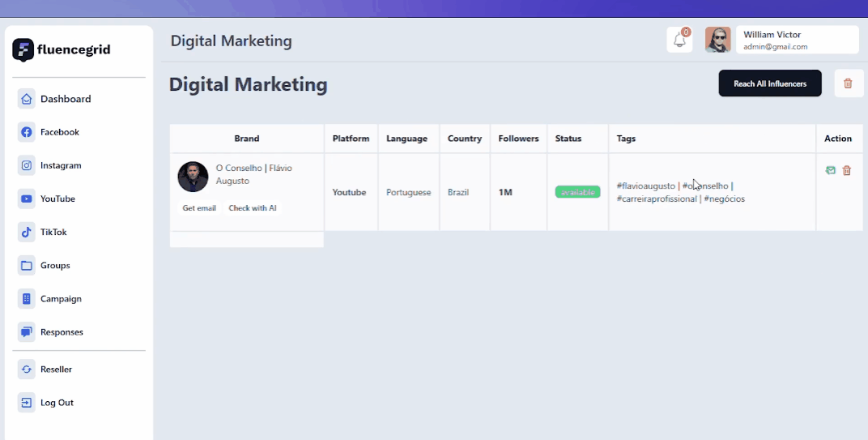Select the Facebook sidebar icon
868x440 pixels.
[x=26, y=132]
